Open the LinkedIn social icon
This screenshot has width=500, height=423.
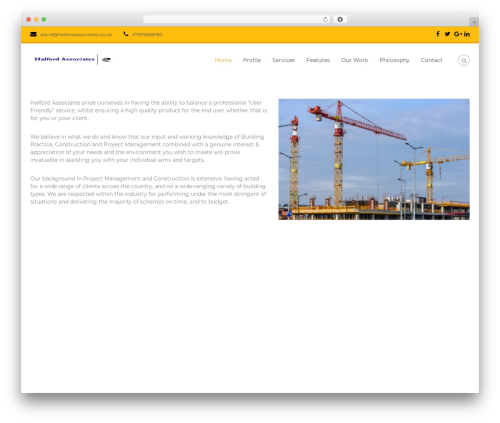click(467, 34)
